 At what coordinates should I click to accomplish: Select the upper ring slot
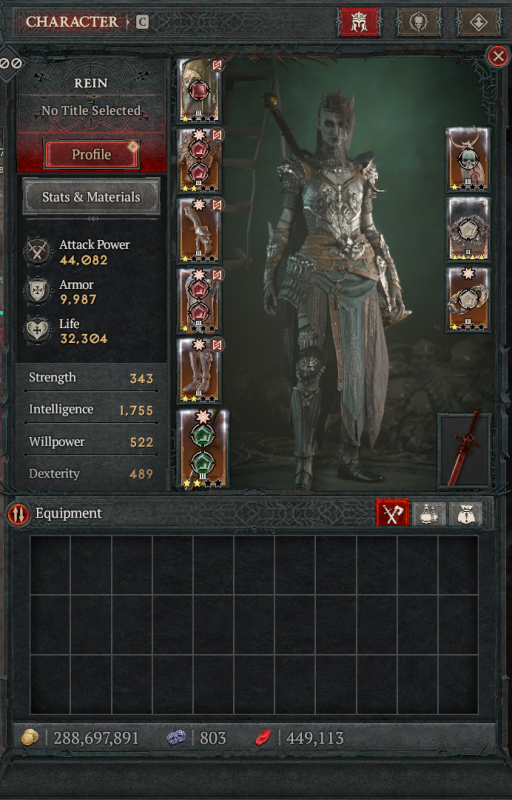468,230
